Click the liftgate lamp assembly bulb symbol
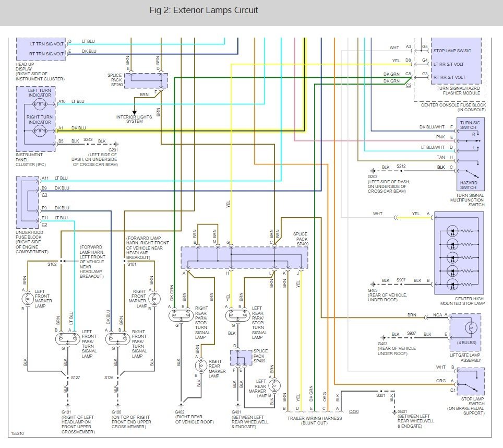Screen dimensions: 503x448 (471, 328)
